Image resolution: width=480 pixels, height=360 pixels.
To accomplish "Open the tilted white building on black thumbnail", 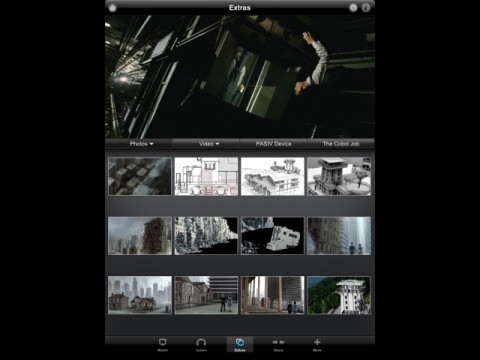I will click(273, 236).
